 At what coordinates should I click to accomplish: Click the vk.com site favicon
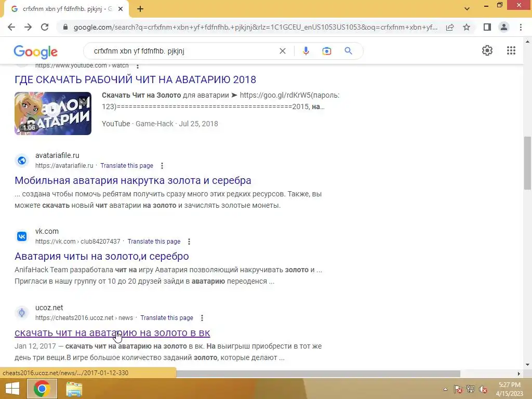(x=22, y=236)
